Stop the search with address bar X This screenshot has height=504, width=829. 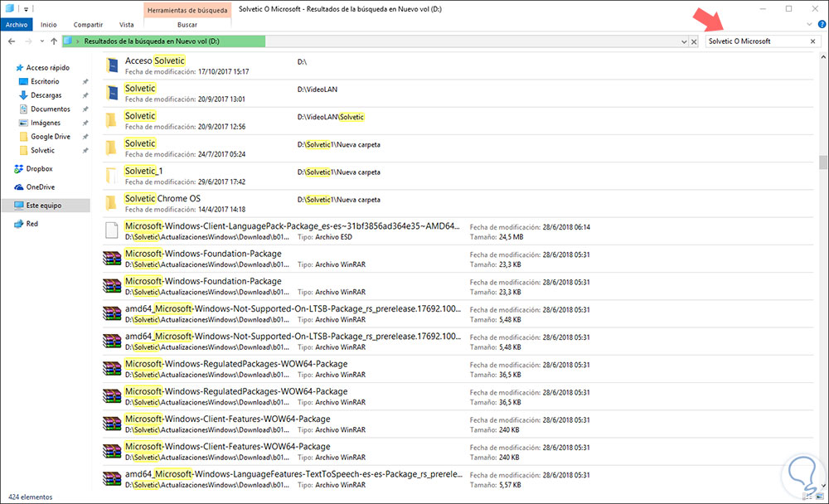tap(694, 41)
